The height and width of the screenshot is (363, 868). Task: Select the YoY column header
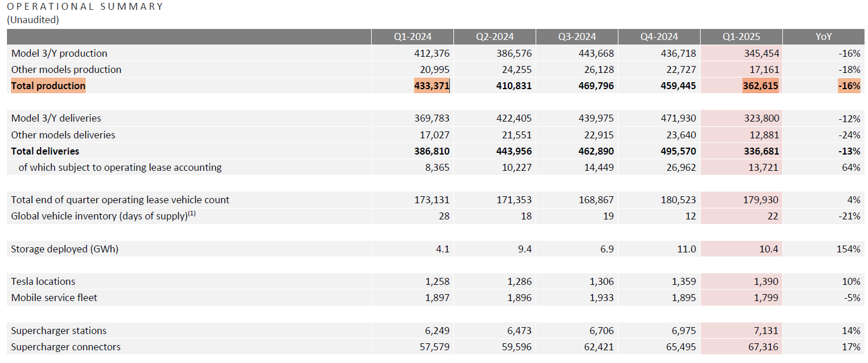(823, 36)
